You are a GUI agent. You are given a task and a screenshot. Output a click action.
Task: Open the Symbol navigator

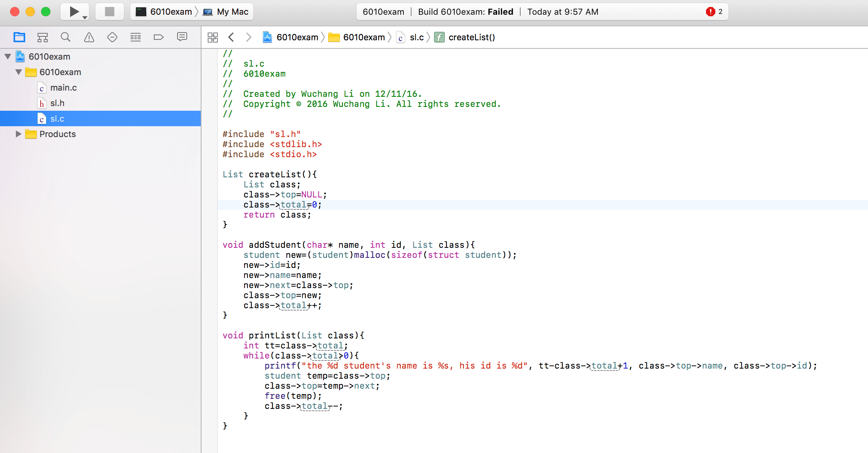[42, 37]
